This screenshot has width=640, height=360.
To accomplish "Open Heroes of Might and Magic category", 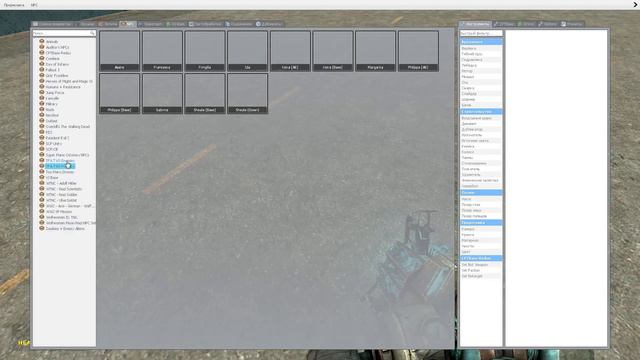I will click(69, 81).
